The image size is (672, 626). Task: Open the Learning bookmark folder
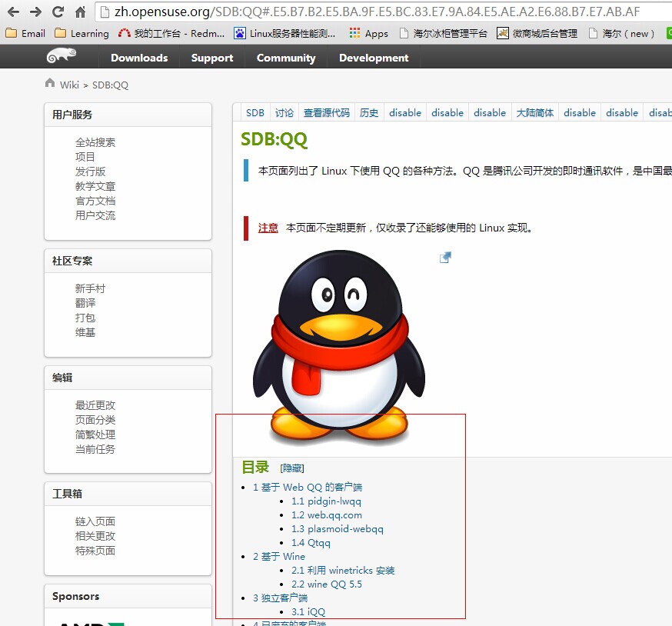(82, 33)
